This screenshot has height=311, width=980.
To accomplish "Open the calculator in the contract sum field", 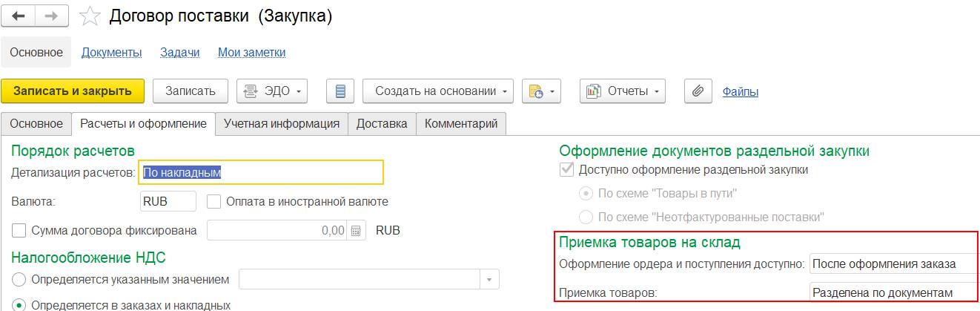I will 357,230.
